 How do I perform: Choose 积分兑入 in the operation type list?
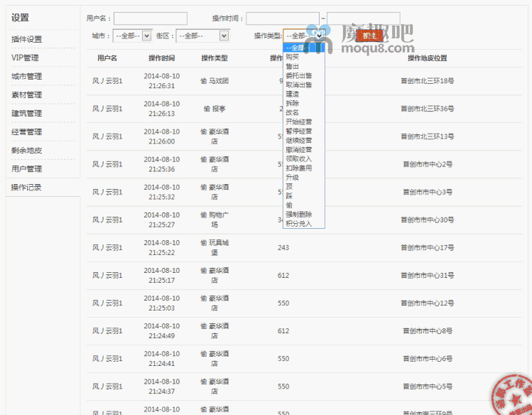[304, 224]
